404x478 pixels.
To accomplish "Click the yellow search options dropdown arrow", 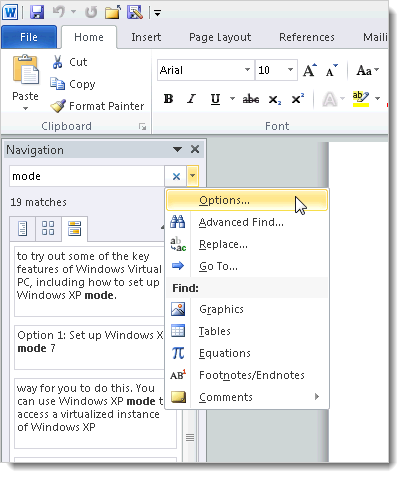I will click(x=193, y=176).
